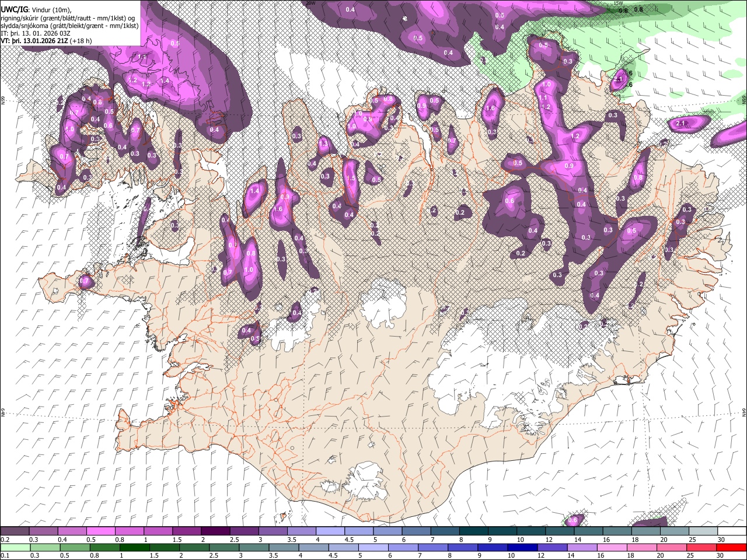This screenshot has height=560, width=747.
Task: Select the white 30 snow legend swatch
Action: 731,531
